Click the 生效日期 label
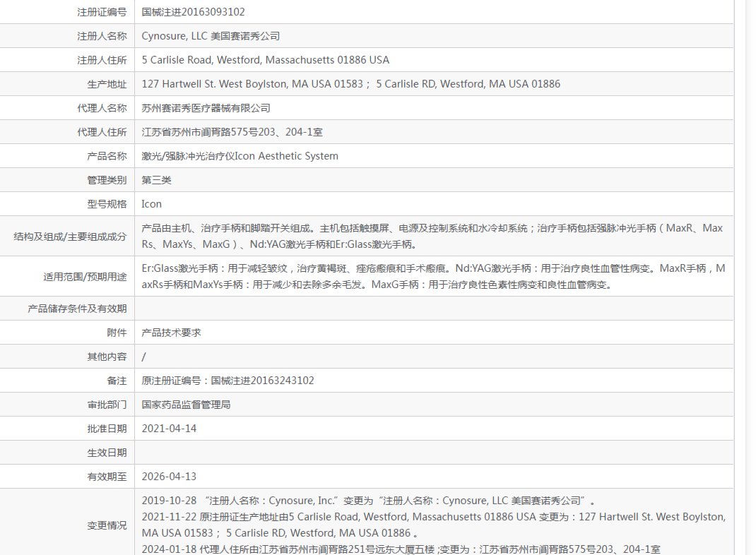The width and height of the screenshot is (756, 555). click(x=107, y=453)
